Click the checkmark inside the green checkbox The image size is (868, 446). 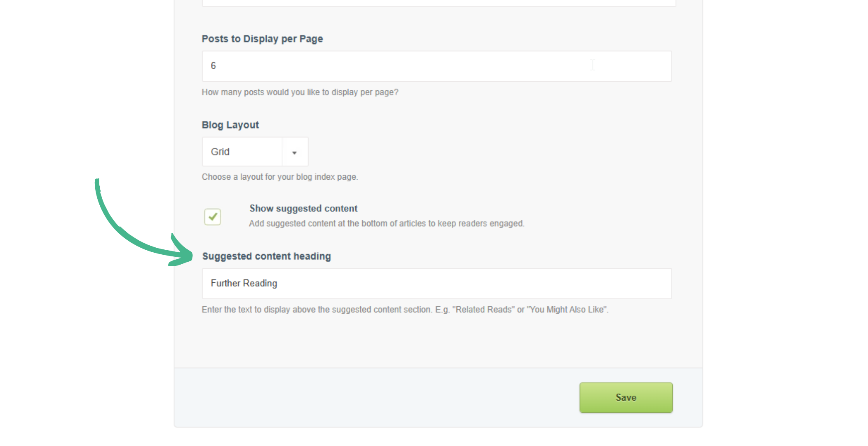pyautogui.click(x=213, y=217)
